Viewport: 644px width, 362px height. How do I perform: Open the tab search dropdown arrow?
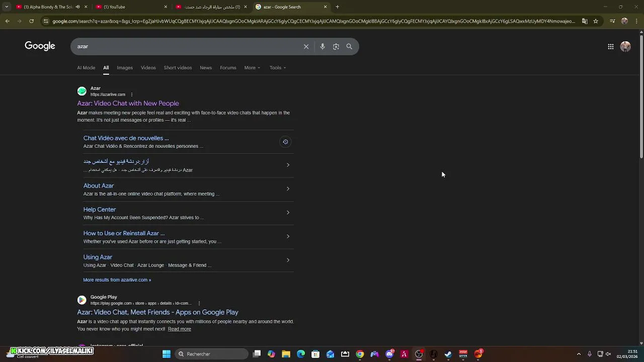pos(7,7)
